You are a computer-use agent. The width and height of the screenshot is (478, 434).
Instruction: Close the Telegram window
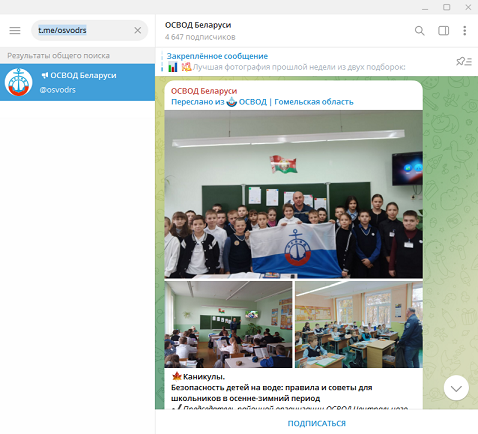pyautogui.click(x=468, y=7)
